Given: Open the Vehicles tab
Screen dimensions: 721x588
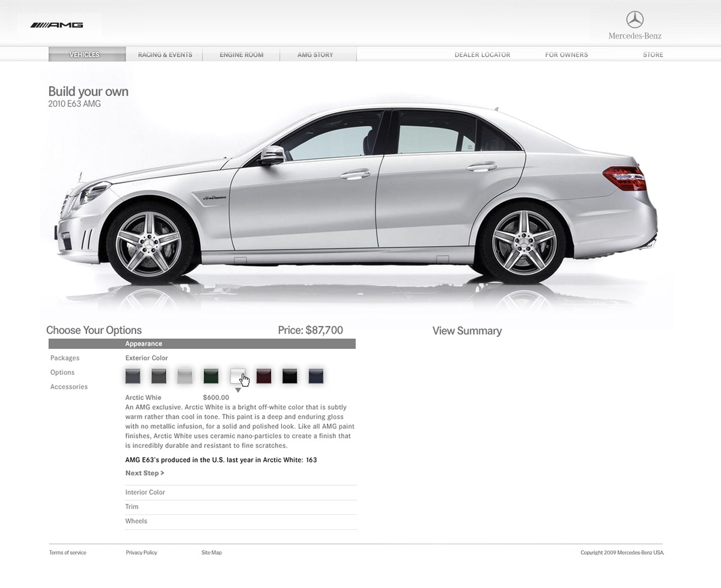Looking at the screenshot, I should tap(87, 55).
